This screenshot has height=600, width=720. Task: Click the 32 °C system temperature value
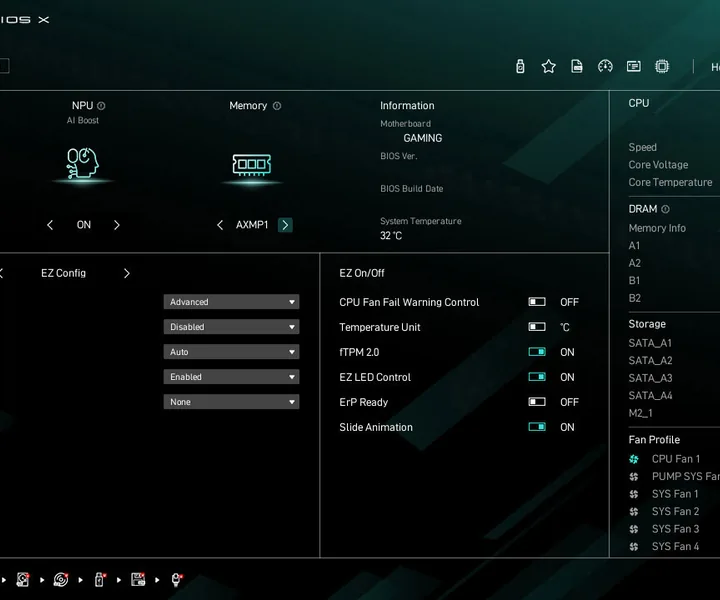tap(391, 236)
